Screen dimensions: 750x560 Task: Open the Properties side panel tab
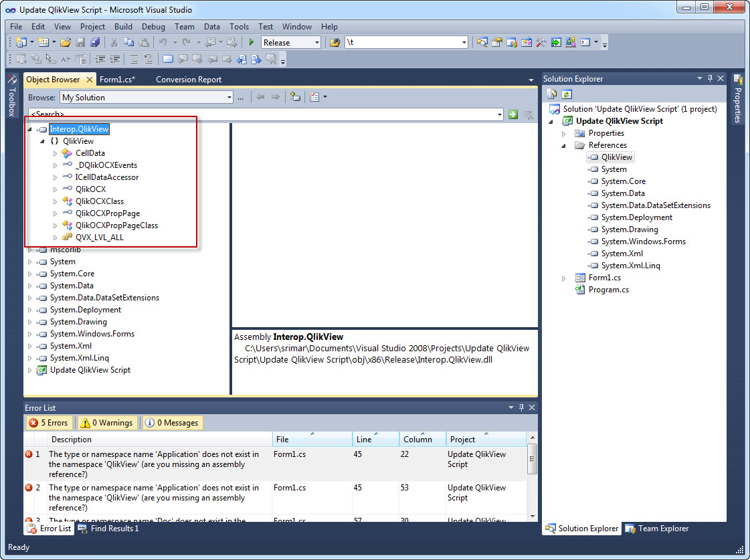tap(737, 98)
